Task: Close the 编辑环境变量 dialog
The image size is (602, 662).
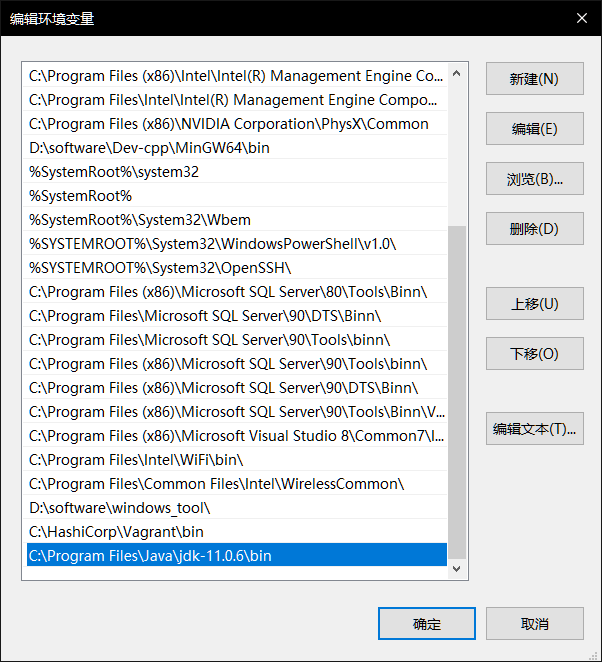Action: (582, 18)
